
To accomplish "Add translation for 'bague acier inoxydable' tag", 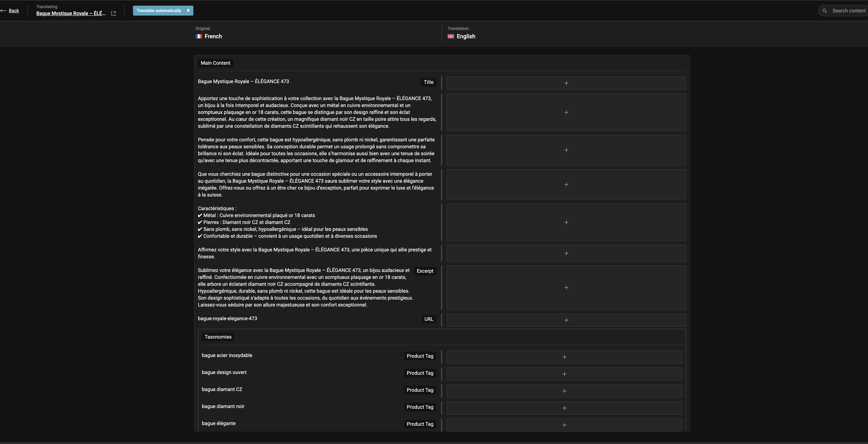I will 564,357.
